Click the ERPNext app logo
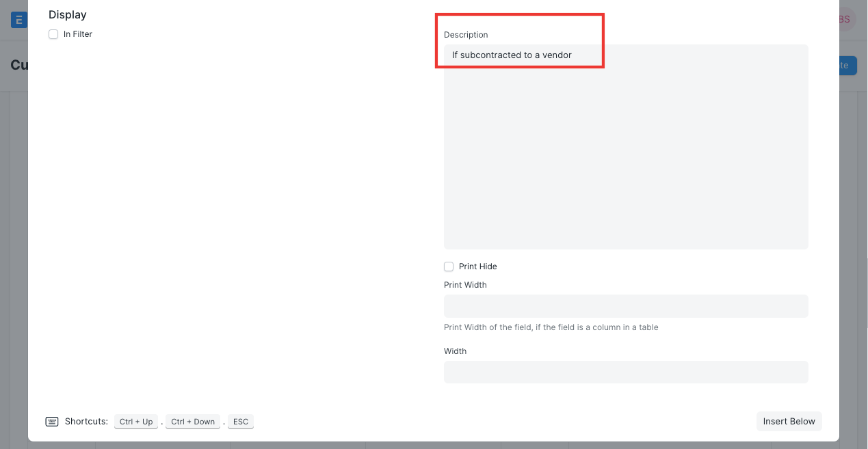Image resolution: width=868 pixels, height=449 pixels. click(18, 19)
